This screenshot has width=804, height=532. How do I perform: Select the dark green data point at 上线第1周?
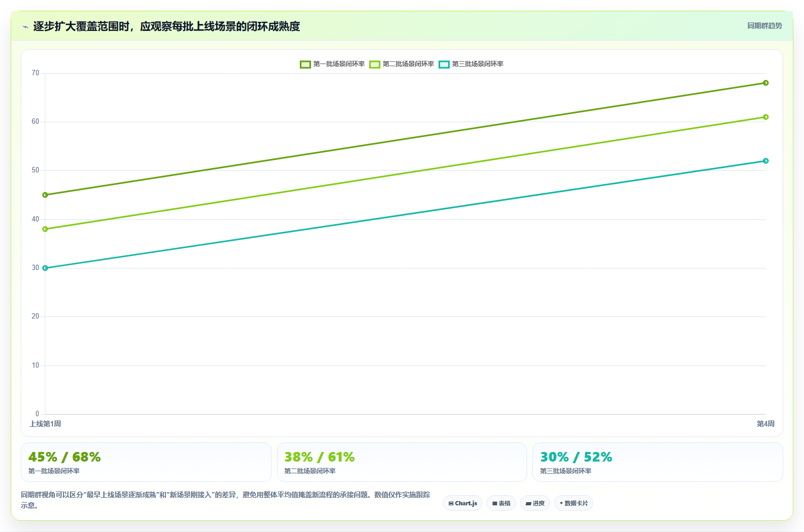45,195
